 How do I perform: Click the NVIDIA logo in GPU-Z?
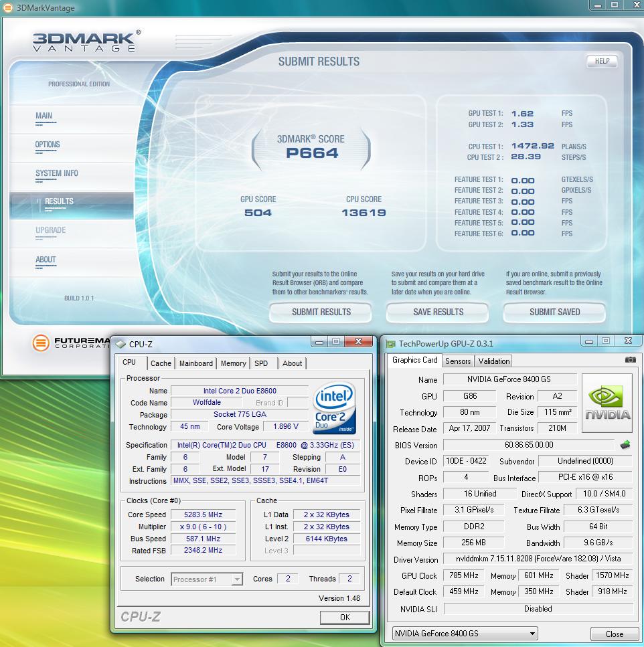tap(607, 403)
